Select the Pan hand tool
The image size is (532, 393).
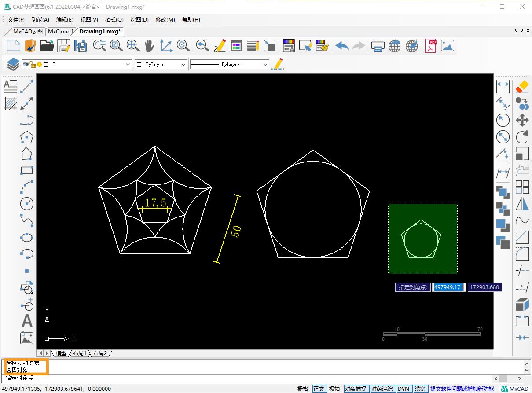150,46
